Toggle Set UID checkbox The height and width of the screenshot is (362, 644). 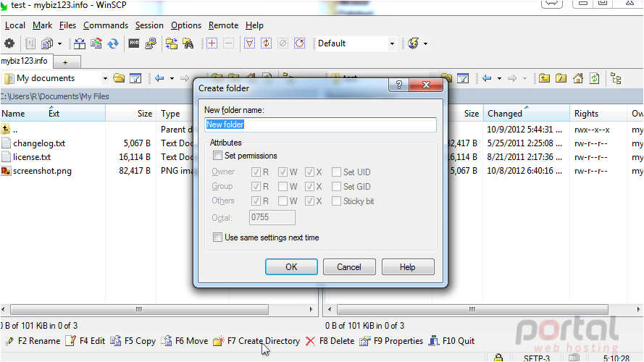pos(336,172)
